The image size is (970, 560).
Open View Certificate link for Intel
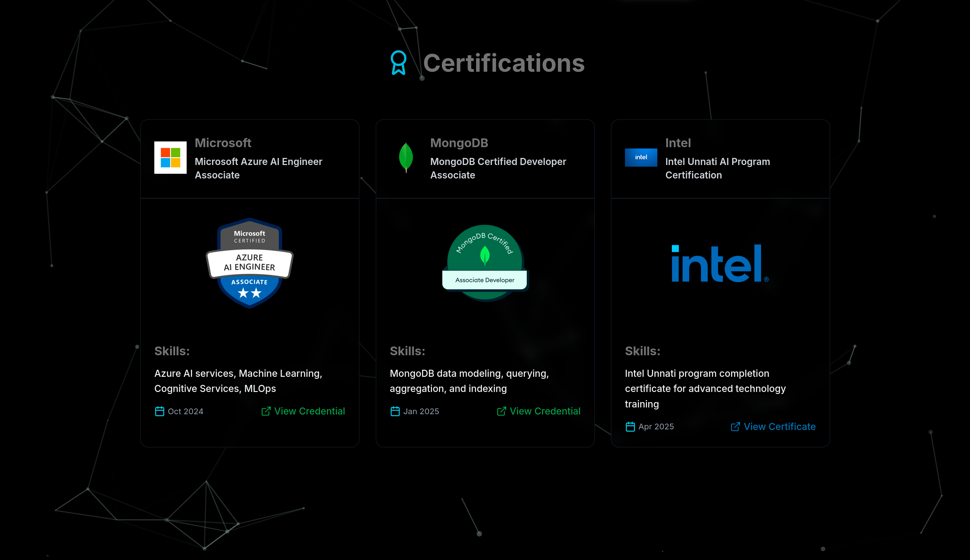coord(779,427)
